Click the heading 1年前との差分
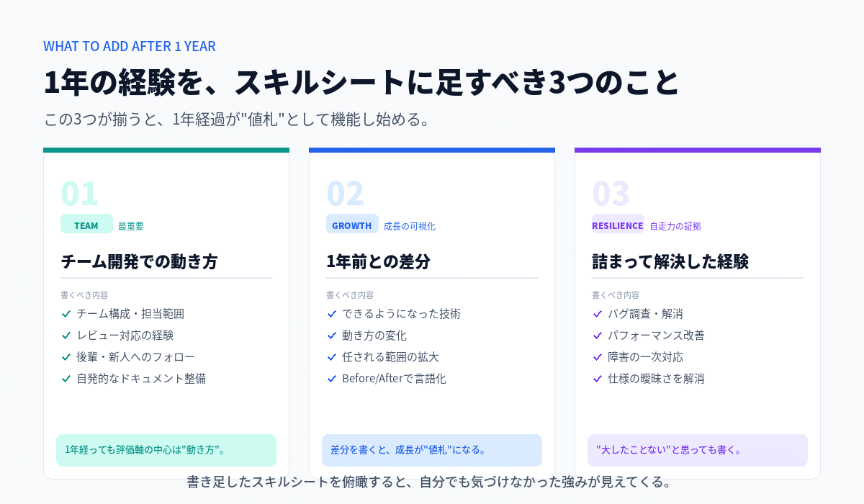The image size is (864, 504). pos(378,261)
